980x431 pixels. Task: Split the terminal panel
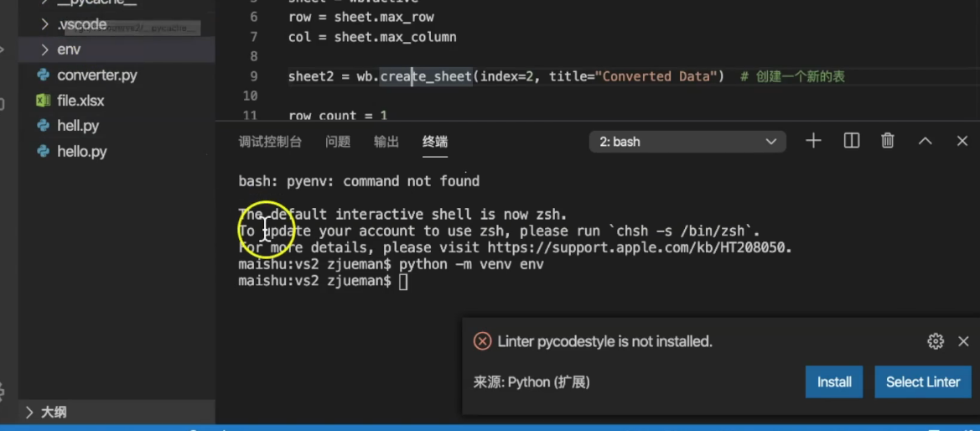click(851, 142)
